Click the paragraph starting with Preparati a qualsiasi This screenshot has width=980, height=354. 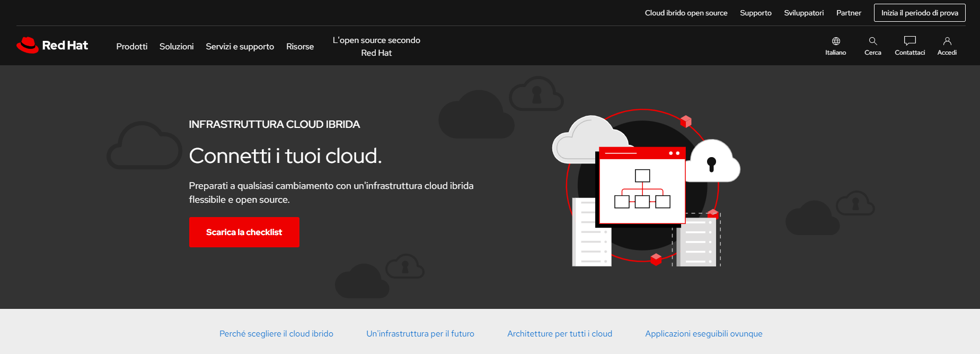tap(331, 193)
